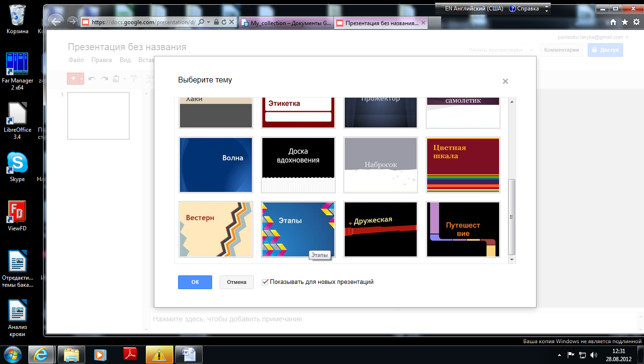Screen dimensions: 644x364
Task: Select the Волна theme thumbnail
Action: 216,164
